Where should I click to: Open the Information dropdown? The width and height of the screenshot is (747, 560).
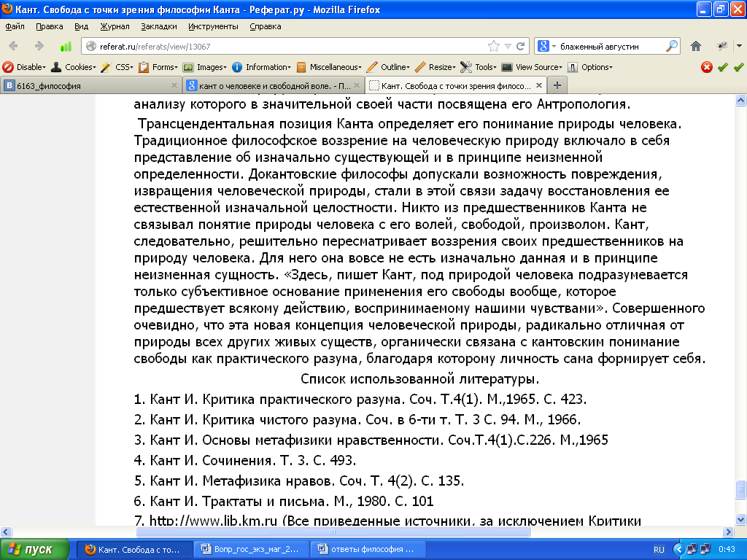coord(262,67)
